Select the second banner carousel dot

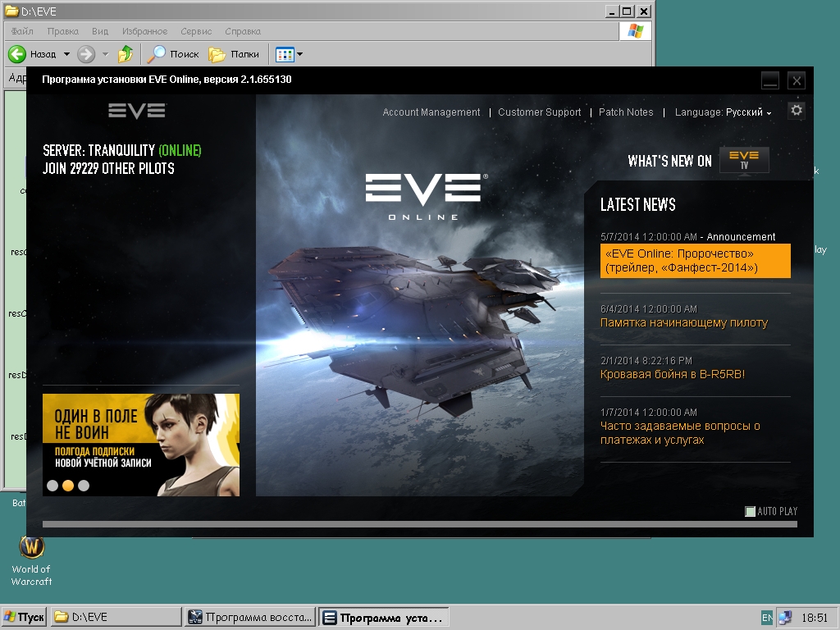pyautogui.click(x=68, y=486)
